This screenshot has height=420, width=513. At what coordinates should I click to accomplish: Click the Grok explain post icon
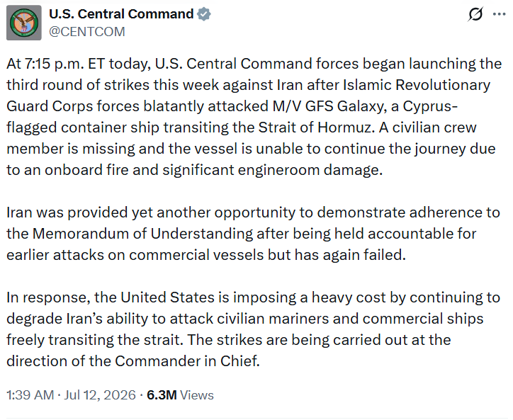point(475,14)
